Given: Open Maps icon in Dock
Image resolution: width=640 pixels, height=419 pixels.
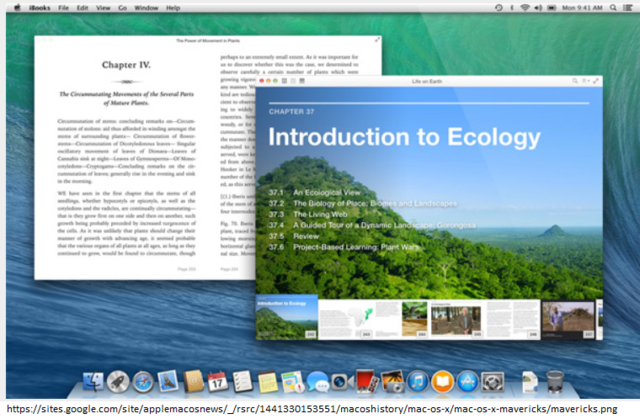Looking at the screenshot, I should tap(292, 382).
